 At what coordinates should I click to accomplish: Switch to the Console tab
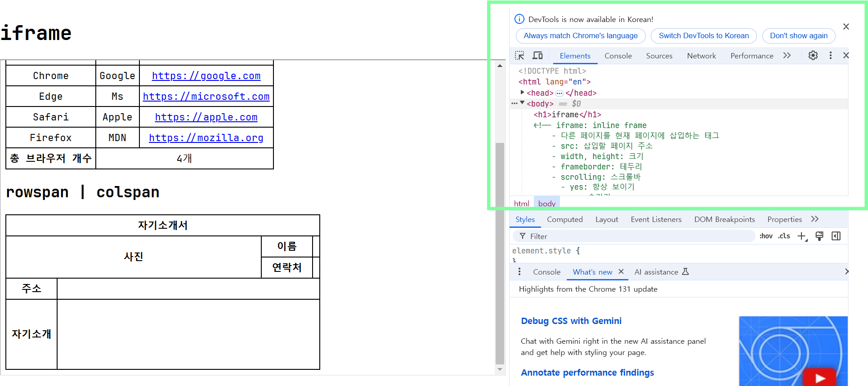[x=618, y=56]
